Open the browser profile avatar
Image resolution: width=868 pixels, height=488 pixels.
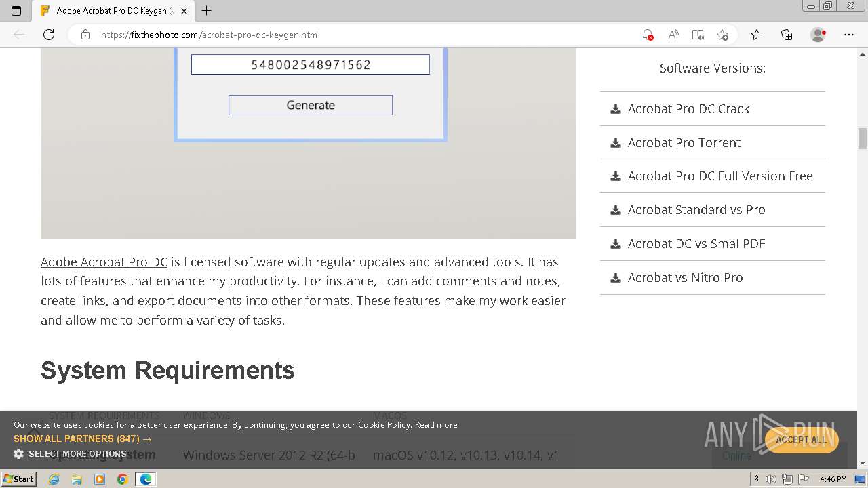click(x=818, y=35)
